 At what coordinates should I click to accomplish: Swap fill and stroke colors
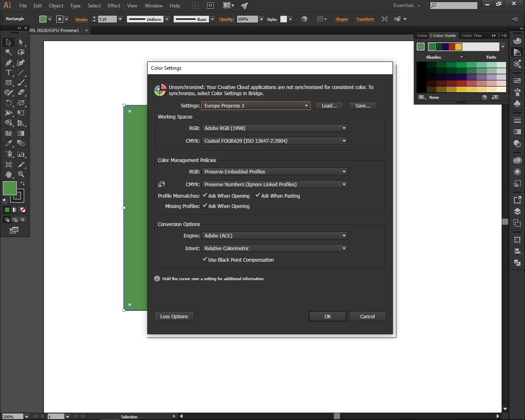pos(23,183)
